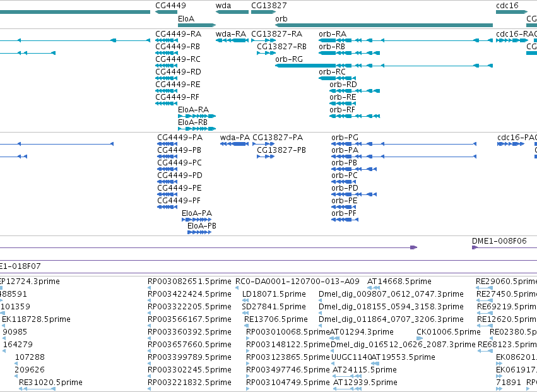Open the orb gene label

(x=281, y=19)
